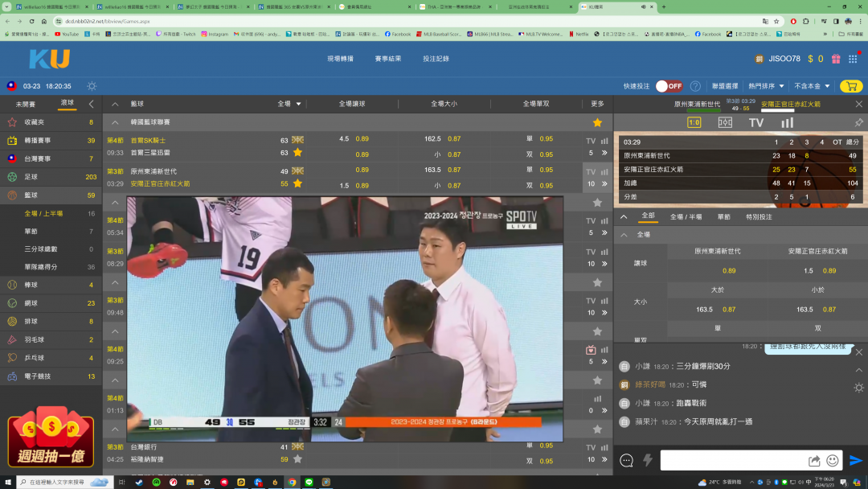Open the Windows Start menu

tap(8, 483)
